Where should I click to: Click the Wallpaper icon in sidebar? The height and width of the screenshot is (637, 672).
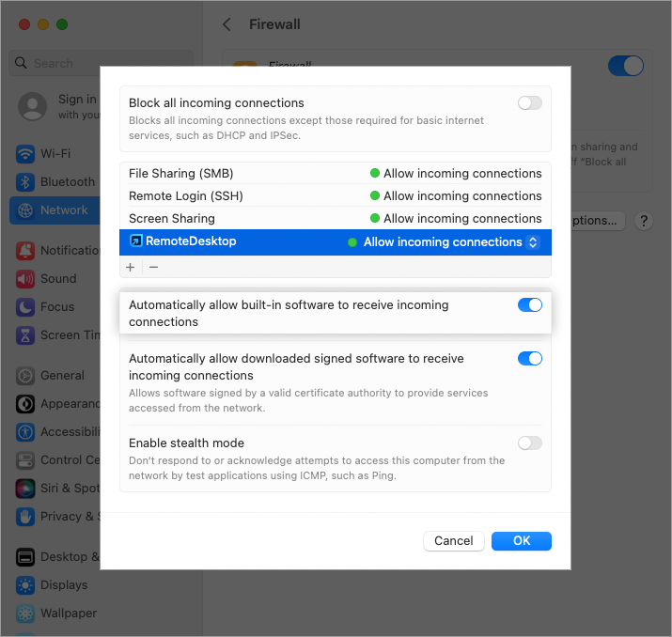(25, 614)
